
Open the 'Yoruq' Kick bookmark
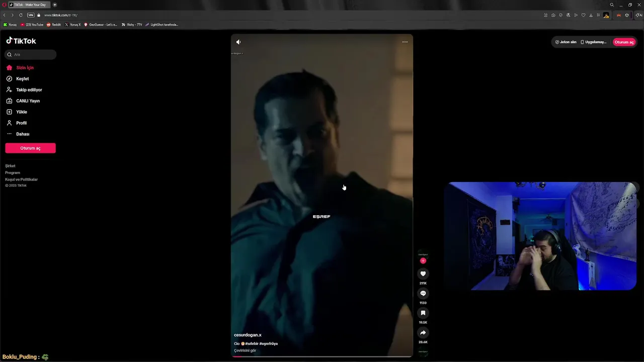10,24
